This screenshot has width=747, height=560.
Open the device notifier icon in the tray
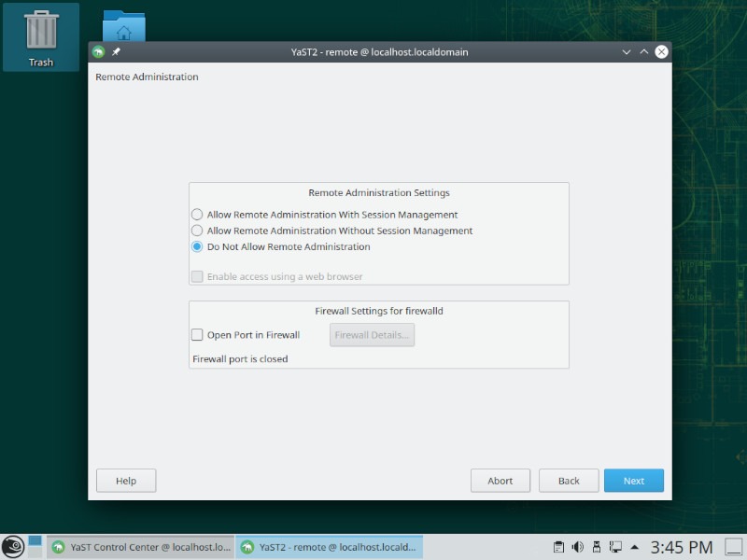pyautogui.click(x=597, y=546)
